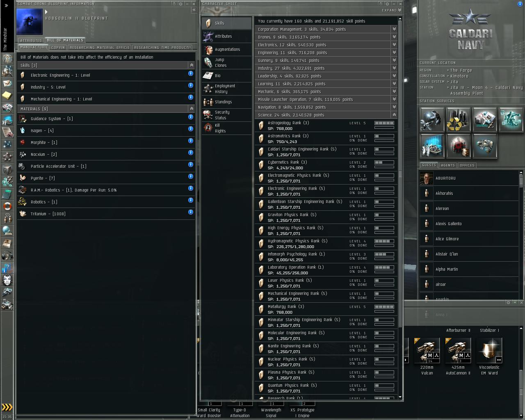Open Kill Rights in the Character Sheet

(227, 128)
